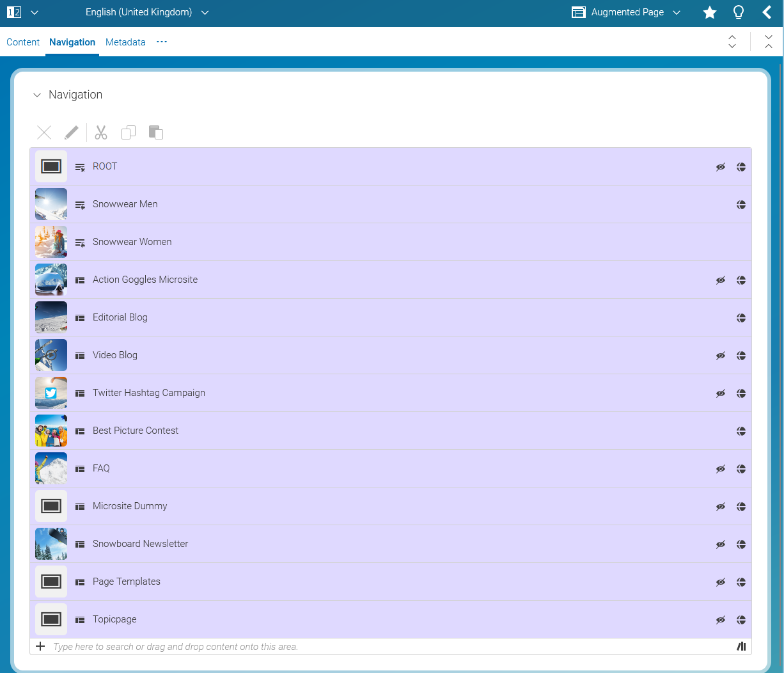Click the globe icon on Editorial Blog row
Viewport: 784px width, 673px height.
click(x=741, y=318)
